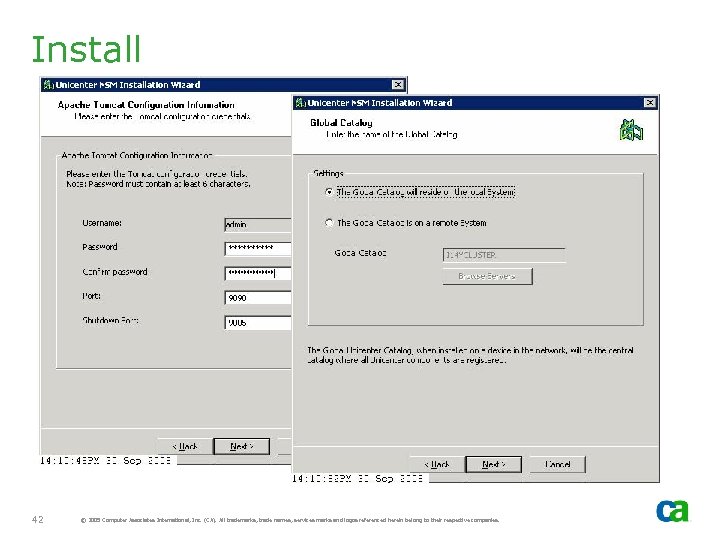
Task: Click Back in Global Catalog wizard
Action: click(437, 464)
